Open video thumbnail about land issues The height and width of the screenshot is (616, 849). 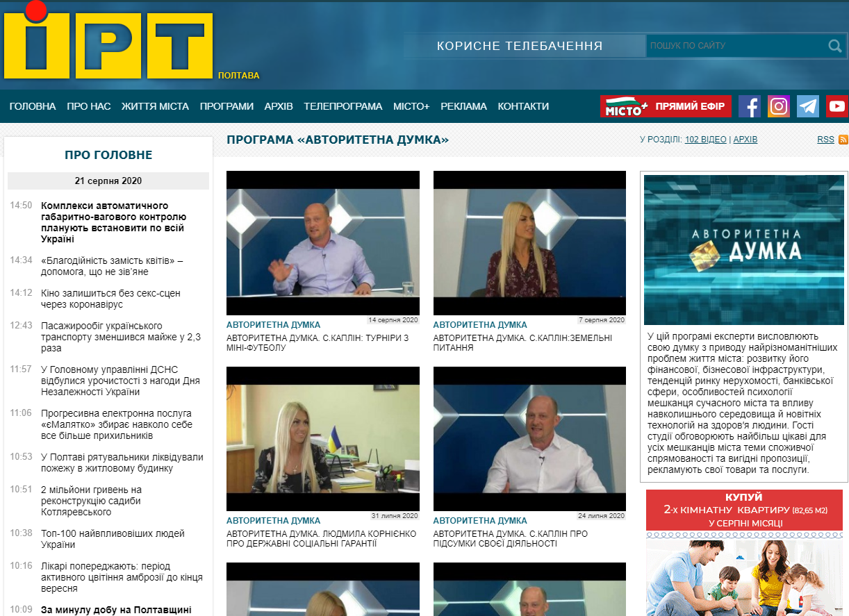tap(529, 243)
